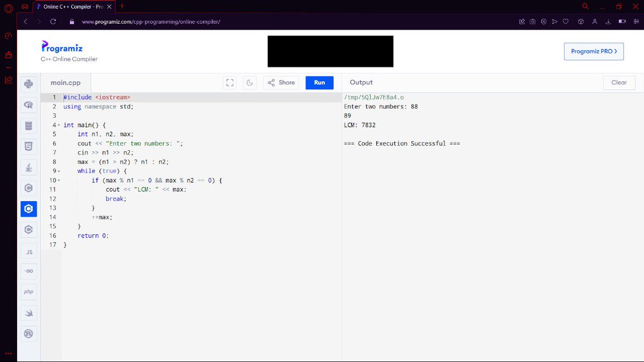Click the '++max;' code line

(x=102, y=217)
